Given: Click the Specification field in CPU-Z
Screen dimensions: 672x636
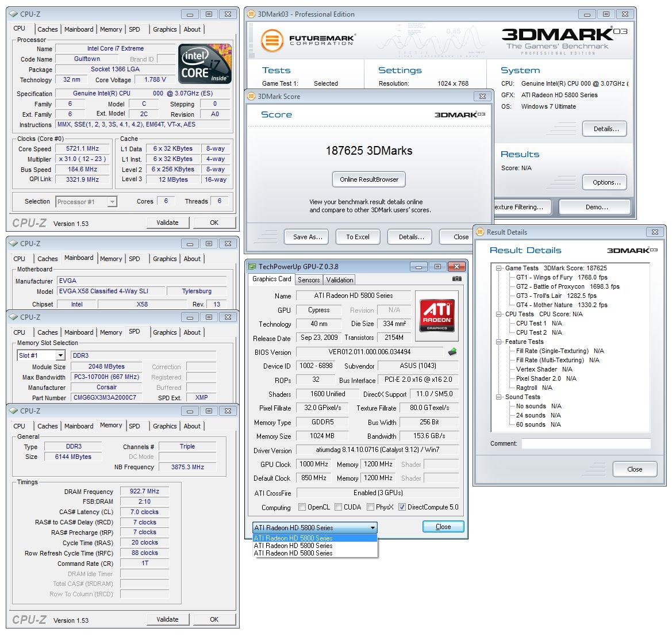Looking at the screenshot, I should [143, 94].
